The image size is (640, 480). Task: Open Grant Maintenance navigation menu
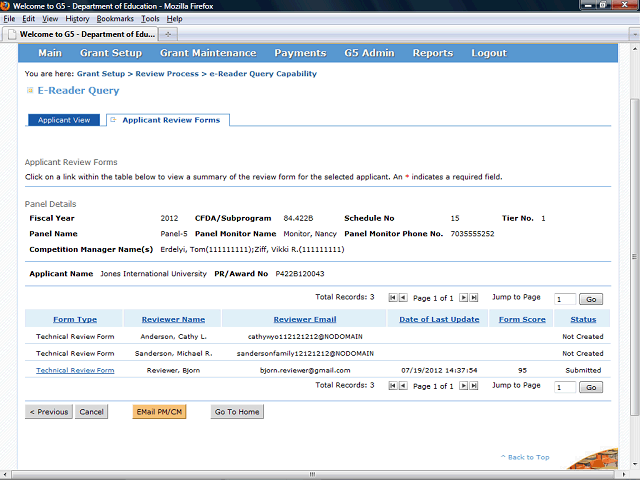[x=208, y=53]
